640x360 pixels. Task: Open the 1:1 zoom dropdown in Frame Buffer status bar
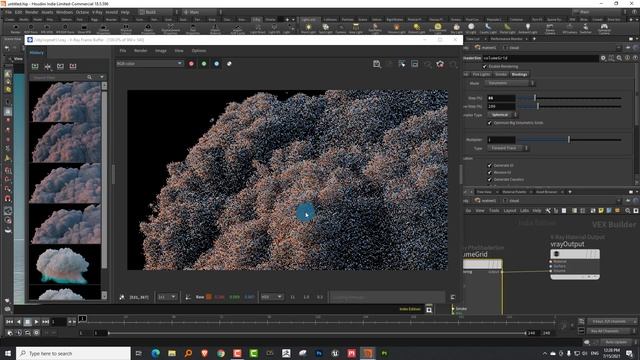tap(167, 297)
